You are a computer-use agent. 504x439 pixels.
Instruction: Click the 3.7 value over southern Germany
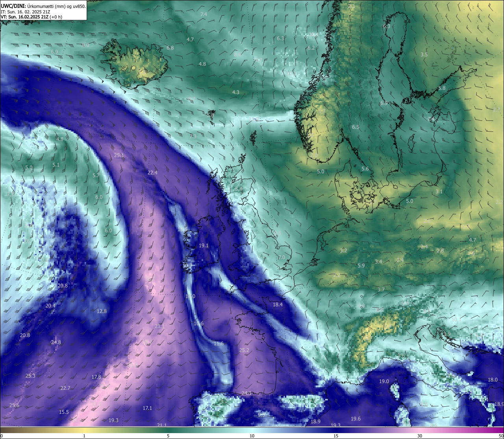click(x=381, y=290)
